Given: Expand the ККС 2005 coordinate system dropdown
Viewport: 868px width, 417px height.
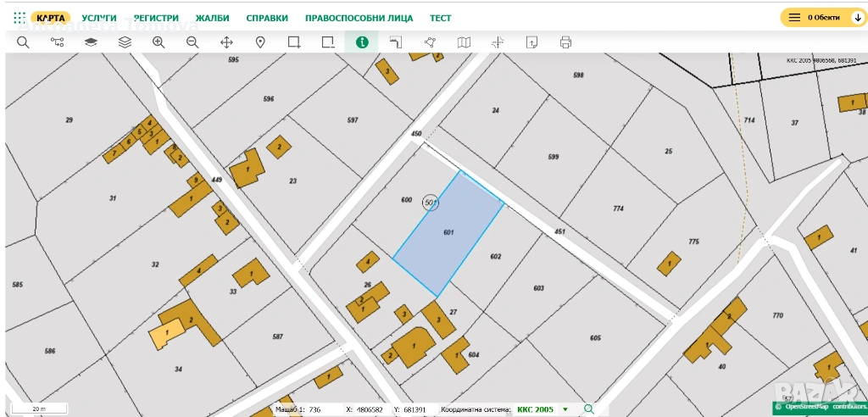Looking at the screenshot, I should tap(565, 409).
